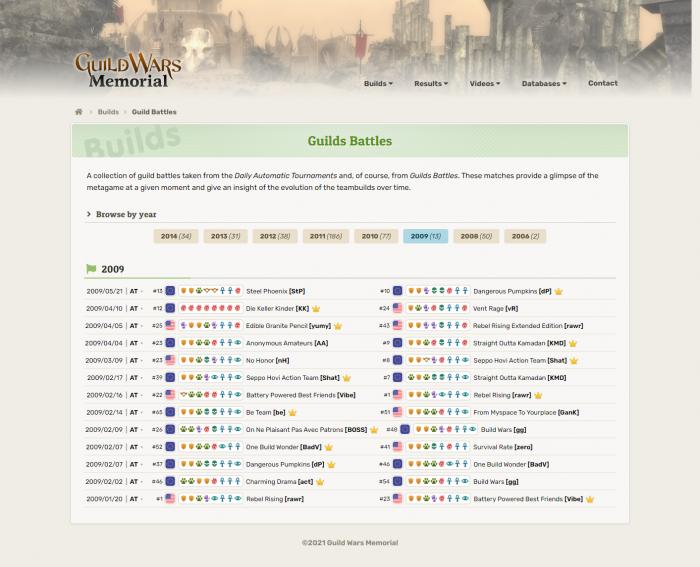Click profession icons strip for Steel Phoenix

coord(210,291)
